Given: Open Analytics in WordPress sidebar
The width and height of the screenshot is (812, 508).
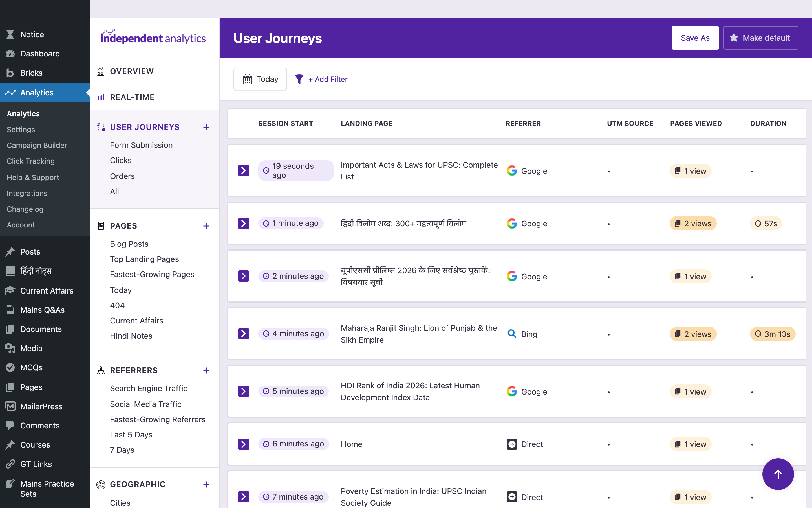Looking at the screenshot, I should [45, 93].
